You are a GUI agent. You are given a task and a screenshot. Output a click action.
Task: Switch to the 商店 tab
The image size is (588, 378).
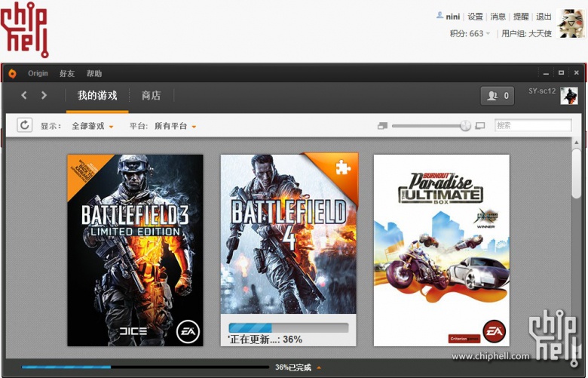[151, 95]
